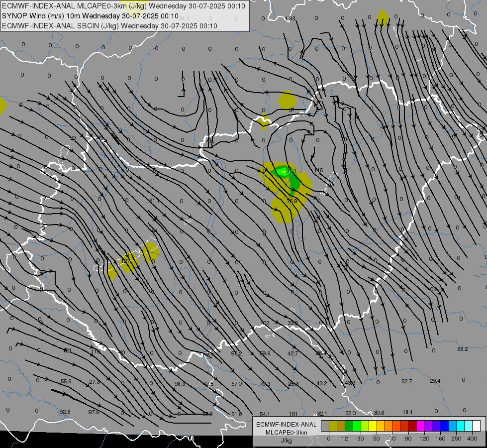This screenshot has width=487, height=448.
Task: Click the map value '42.7'
Action: [293, 353]
